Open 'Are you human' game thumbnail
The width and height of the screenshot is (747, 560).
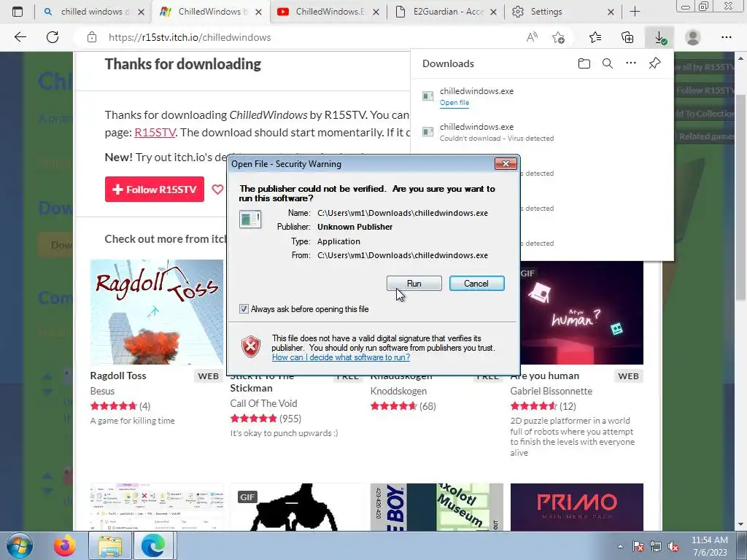[x=581, y=313]
